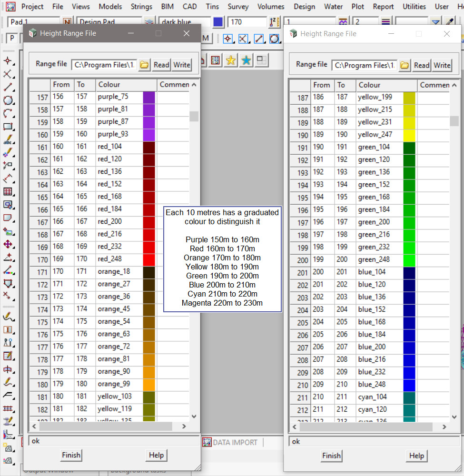Click the dark blue colour swatch in toolbar

[218, 22]
